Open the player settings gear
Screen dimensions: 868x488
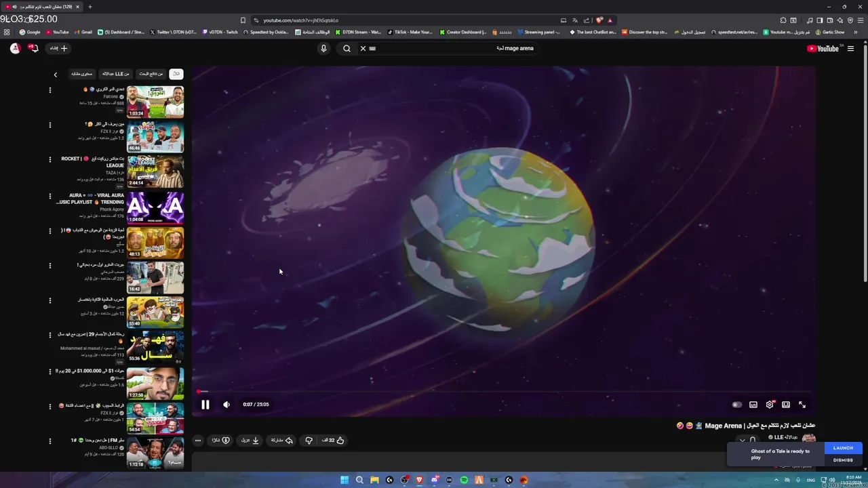770,405
